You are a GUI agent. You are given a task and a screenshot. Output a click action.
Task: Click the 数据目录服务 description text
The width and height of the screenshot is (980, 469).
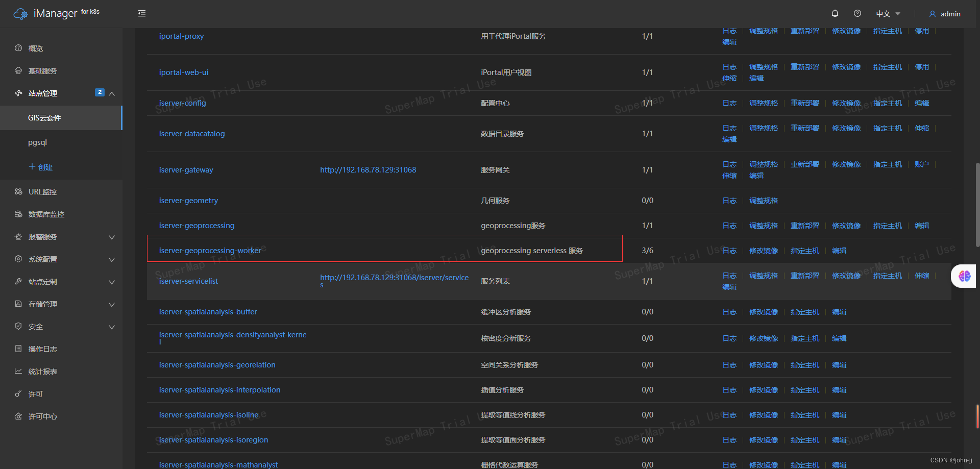click(x=502, y=134)
